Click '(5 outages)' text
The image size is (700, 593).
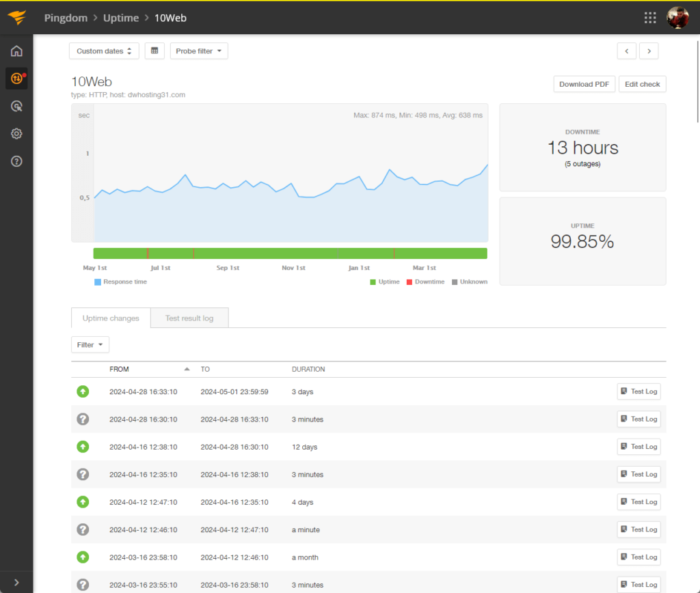[x=582, y=164]
